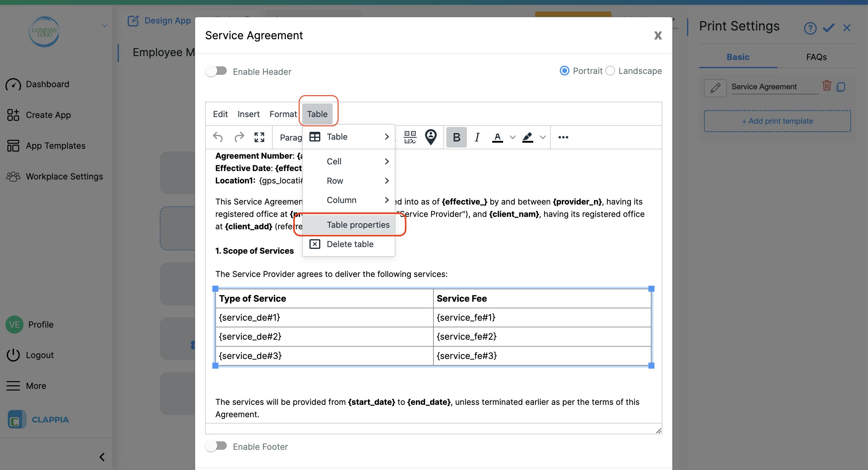
Task: Enable Footer toggle switch
Action: (216, 446)
